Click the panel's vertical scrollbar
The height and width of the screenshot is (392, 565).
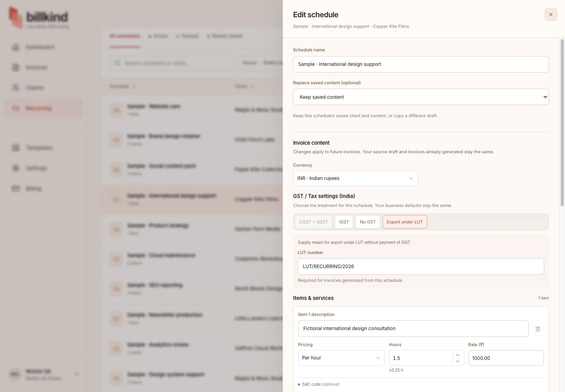[x=562, y=122]
